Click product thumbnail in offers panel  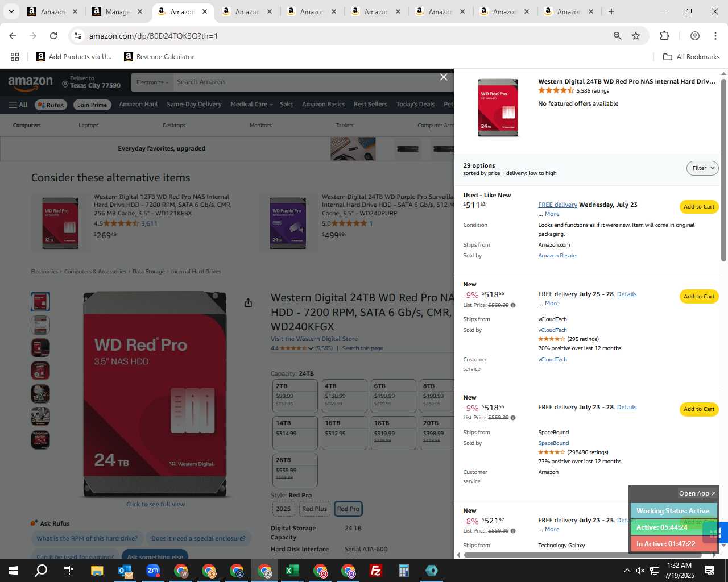coord(498,108)
